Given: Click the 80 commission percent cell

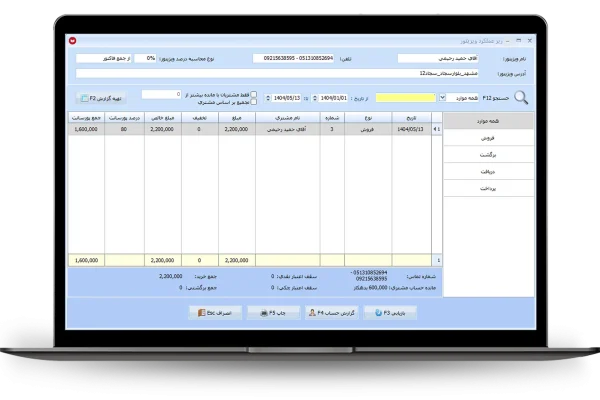Looking at the screenshot, I should pos(124,129).
